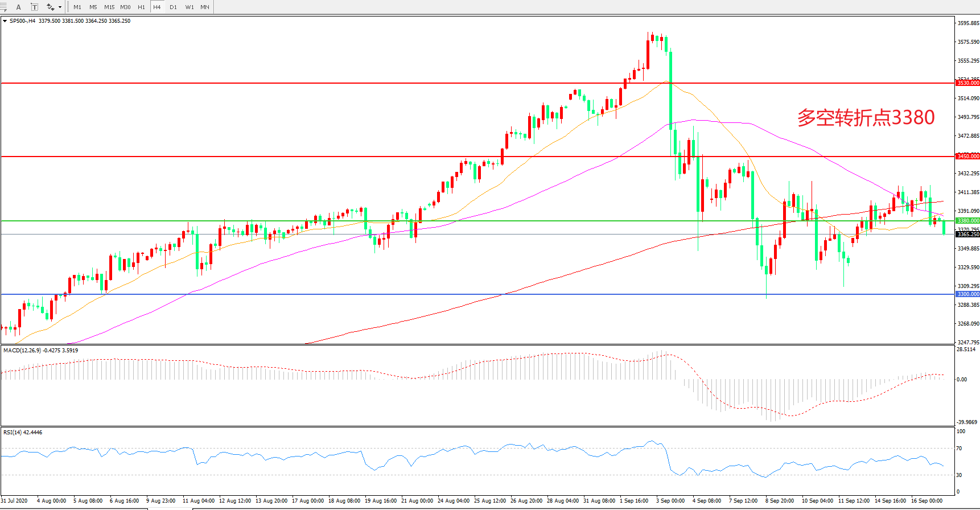This screenshot has height=510, width=980.
Task: Select the red text annotation 多空转折点3380
Action: (865, 117)
